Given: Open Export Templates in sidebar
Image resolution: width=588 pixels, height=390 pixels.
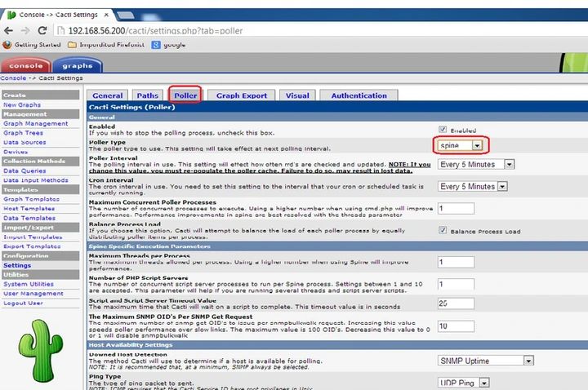Looking at the screenshot, I should point(32,246).
